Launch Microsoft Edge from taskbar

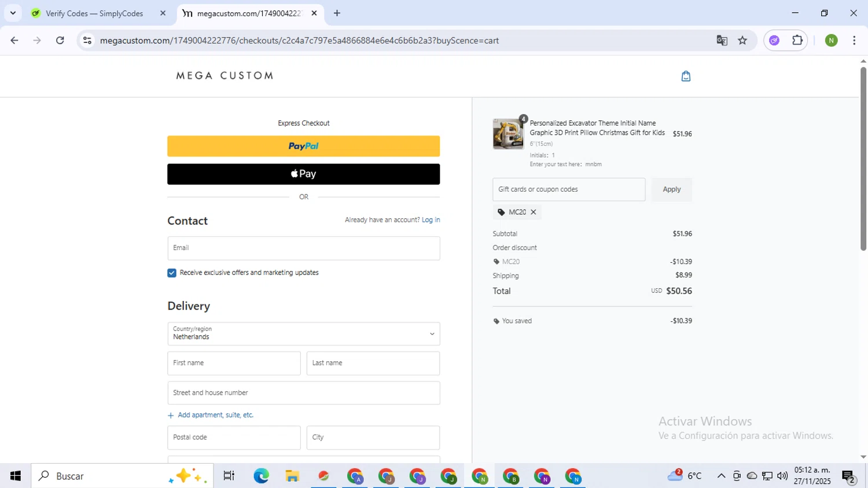click(261, 476)
